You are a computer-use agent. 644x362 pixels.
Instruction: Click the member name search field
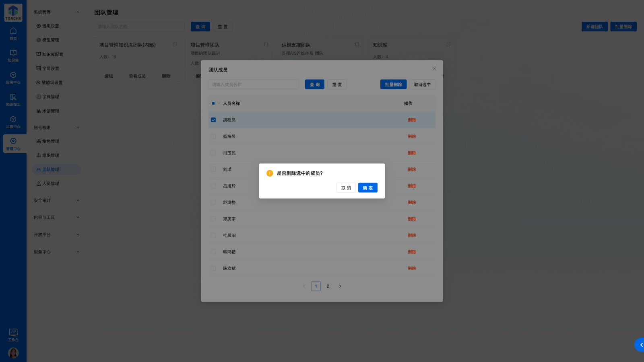pyautogui.click(x=254, y=84)
